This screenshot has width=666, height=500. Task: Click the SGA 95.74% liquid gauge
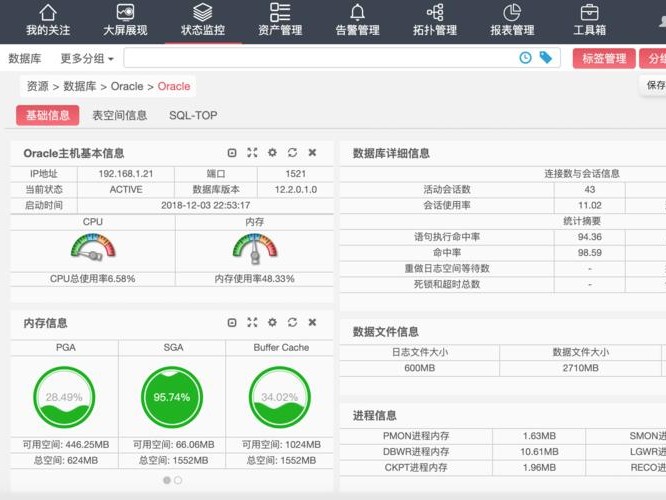click(x=172, y=397)
